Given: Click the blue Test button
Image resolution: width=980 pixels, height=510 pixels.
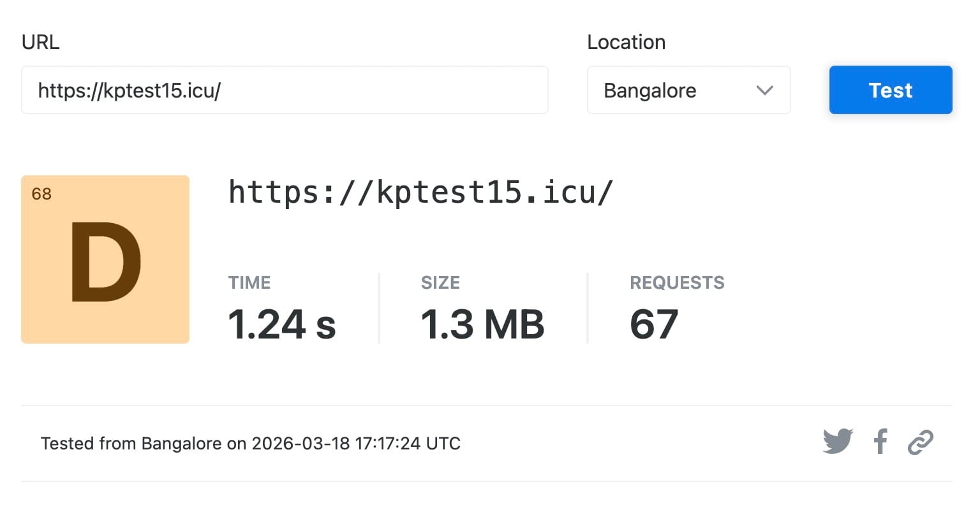Looking at the screenshot, I should point(890,91).
